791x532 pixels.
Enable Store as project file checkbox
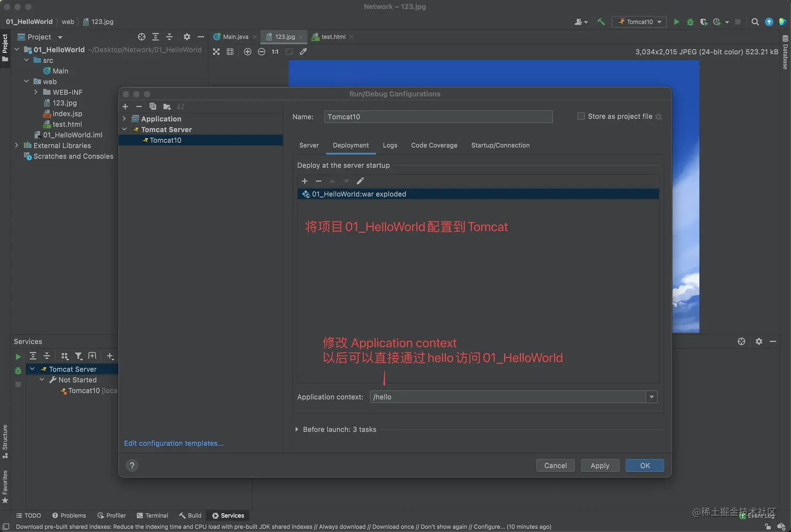(581, 116)
